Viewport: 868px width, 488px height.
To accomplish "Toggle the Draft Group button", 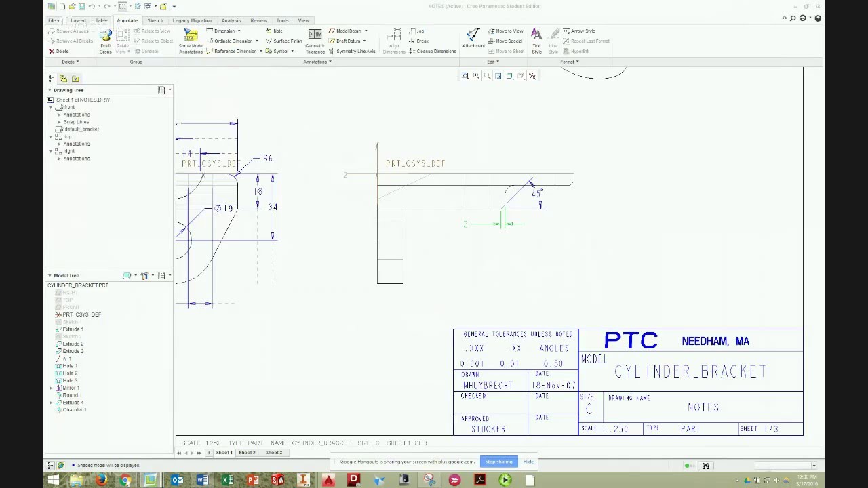I will pyautogui.click(x=106, y=41).
